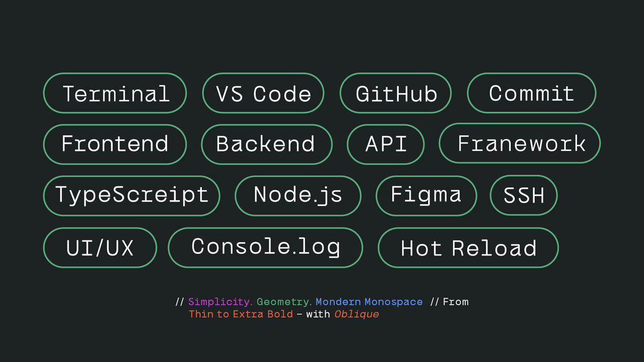The image size is (644, 362).
Task: Click the purple Simplicity text
Action: coord(219,302)
